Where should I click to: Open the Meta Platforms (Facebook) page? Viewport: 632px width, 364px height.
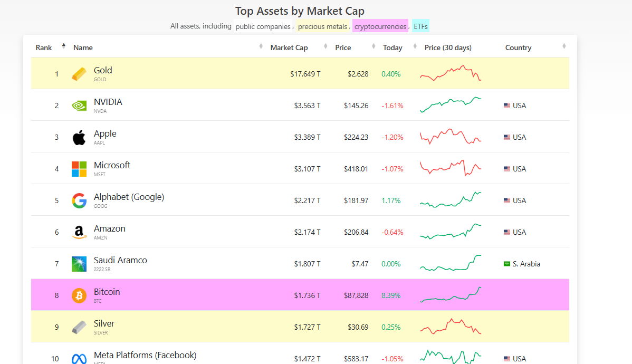pos(145,355)
